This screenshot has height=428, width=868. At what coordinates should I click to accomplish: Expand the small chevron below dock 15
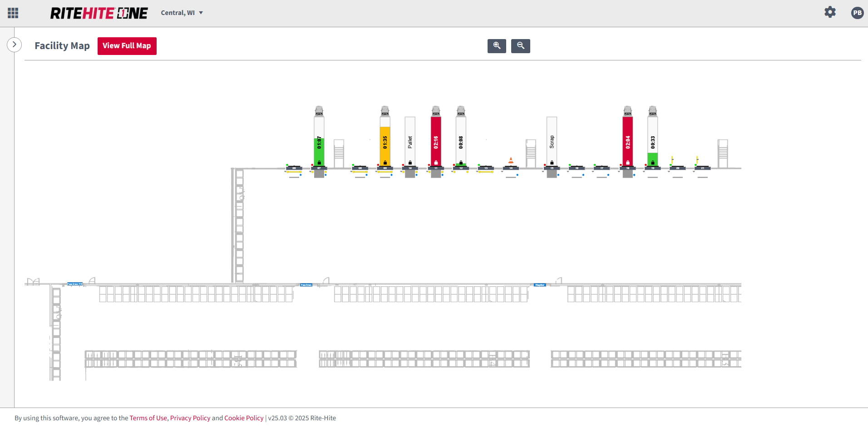tap(543, 172)
